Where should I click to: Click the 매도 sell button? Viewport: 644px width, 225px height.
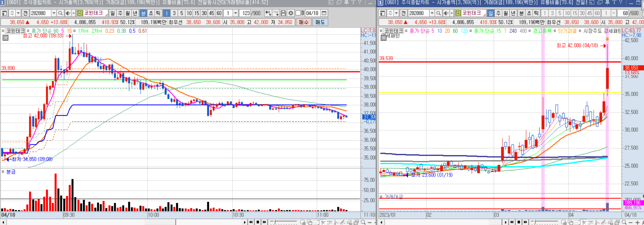point(320,22)
